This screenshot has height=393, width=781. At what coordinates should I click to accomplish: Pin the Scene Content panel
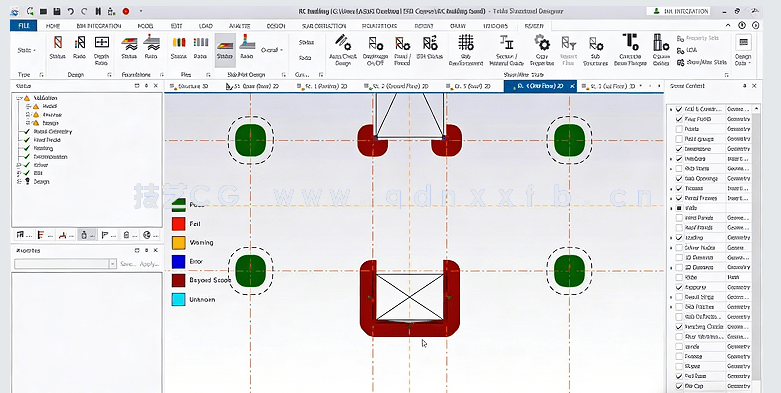pos(745,86)
